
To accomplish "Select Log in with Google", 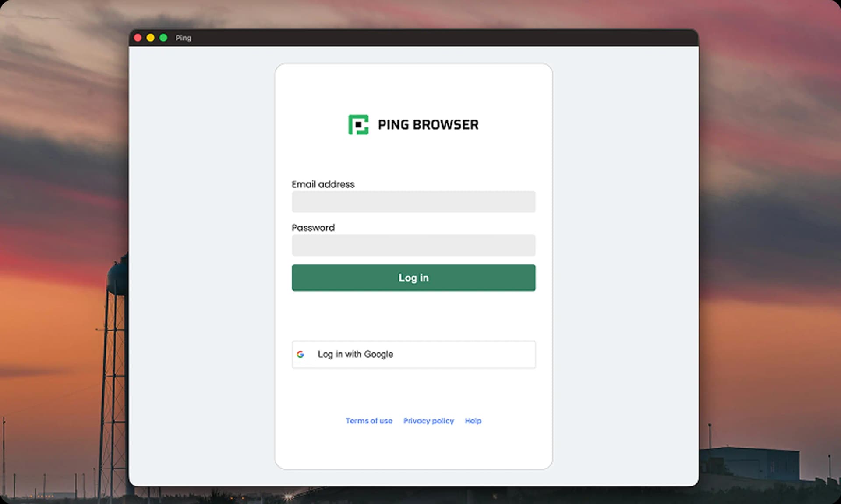I will [x=413, y=354].
